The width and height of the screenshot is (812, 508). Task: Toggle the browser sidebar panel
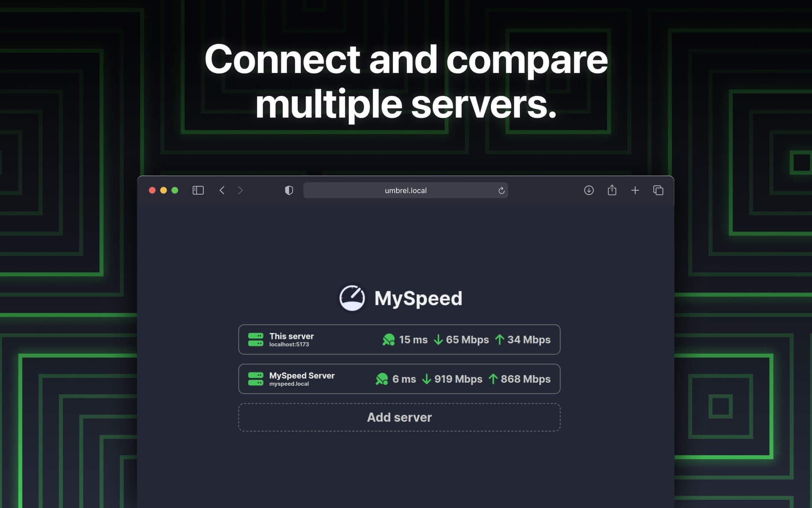tap(197, 190)
